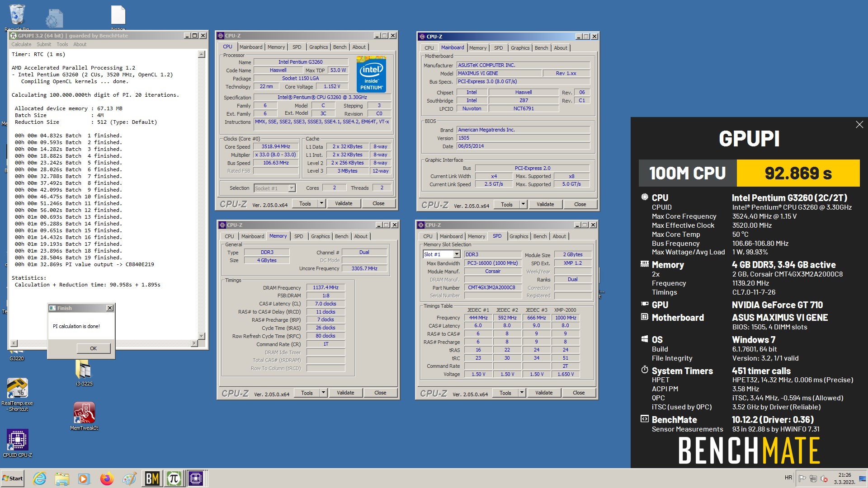Switch to Graphics tab in Mainboard window
Image resolution: width=868 pixels, height=488 pixels.
click(520, 48)
